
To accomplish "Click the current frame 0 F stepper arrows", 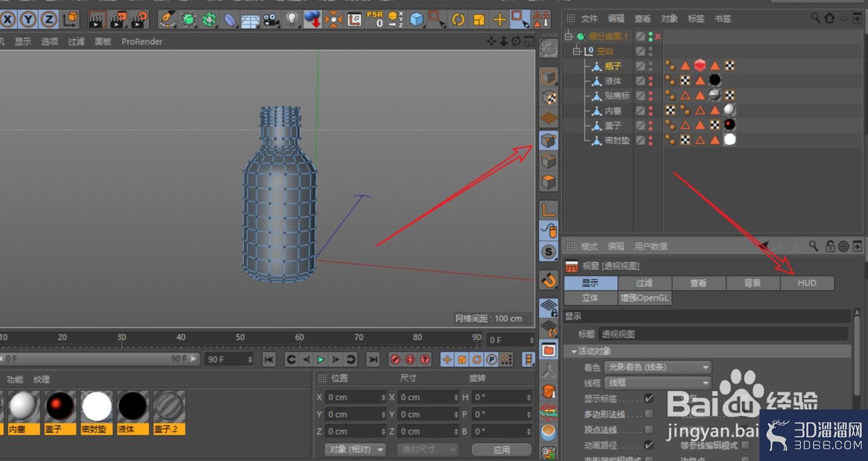I will [x=532, y=340].
